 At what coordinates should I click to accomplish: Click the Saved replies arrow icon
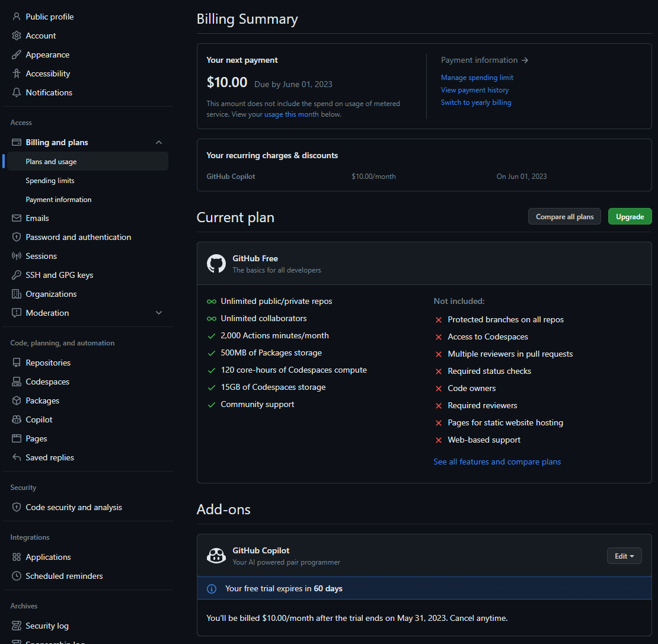17,457
